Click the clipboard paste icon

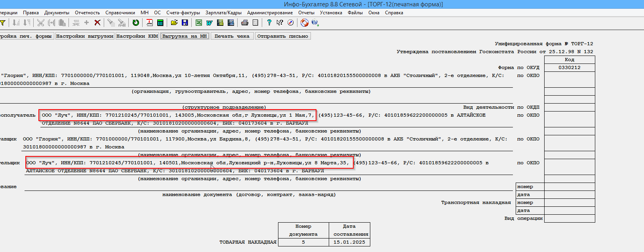pos(62,23)
